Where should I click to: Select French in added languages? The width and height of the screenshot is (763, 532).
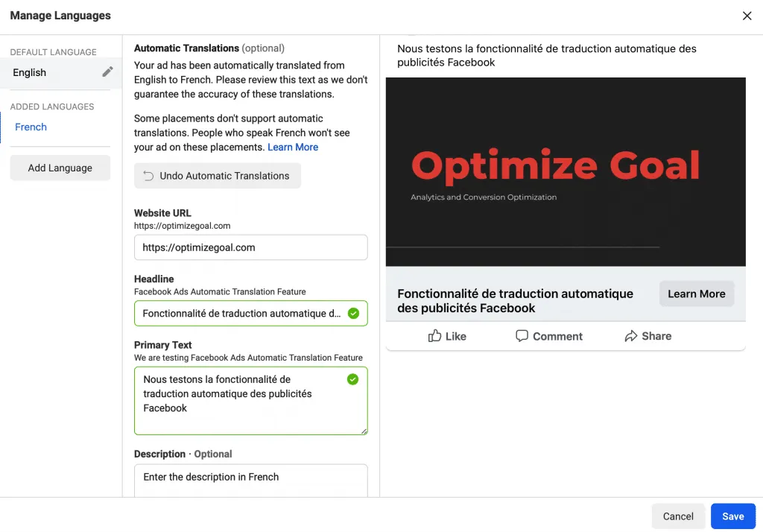click(x=31, y=127)
